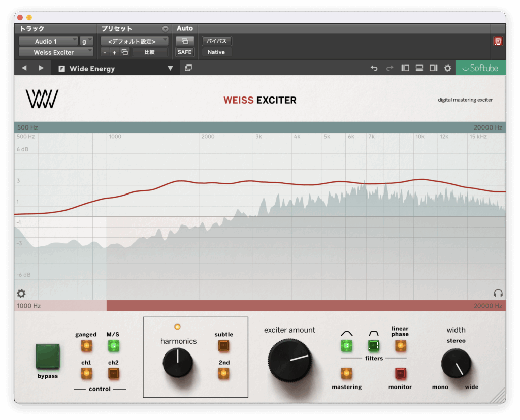The image size is (520, 420).
Task: Click the Native button
Action: pyautogui.click(x=216, y=52)
